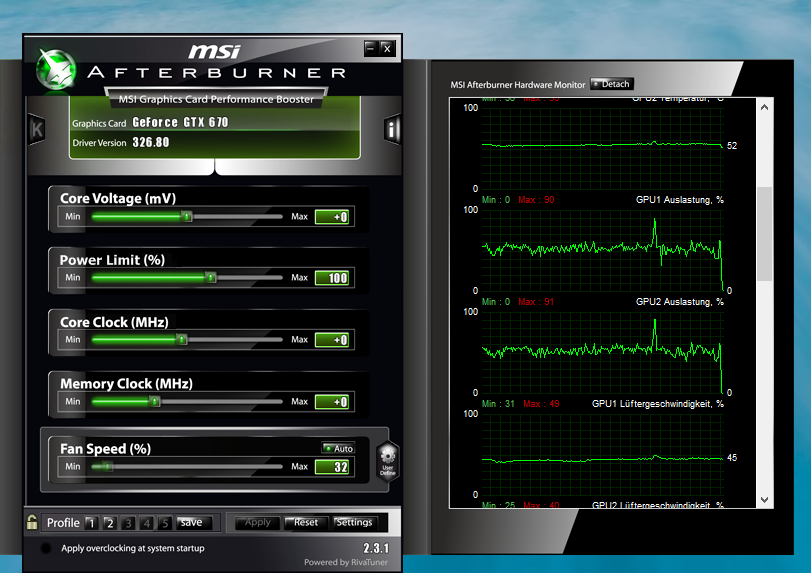Click the Power Limit value field 100
This screenshot has height=573, width=811.
point(332,278)
